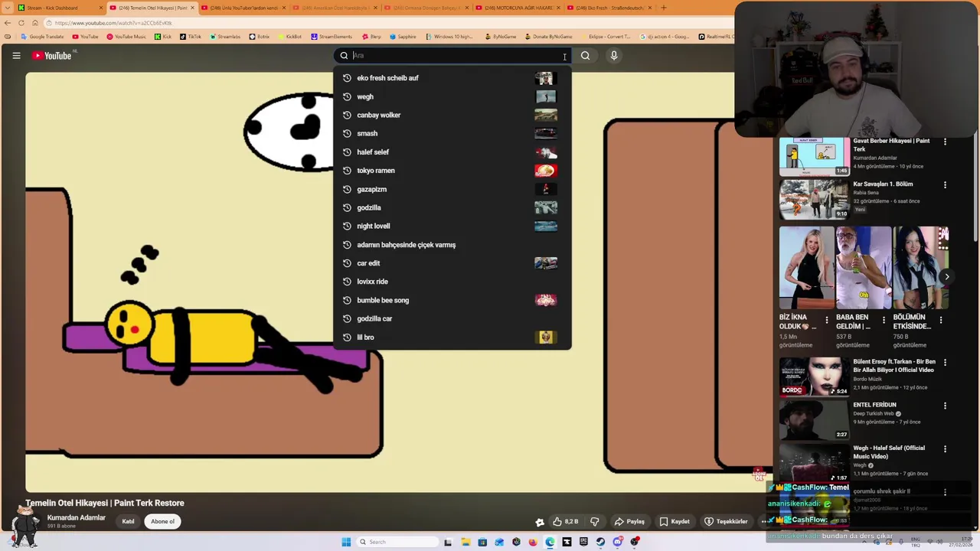This screenshot has width=980, height=551.
Task: Open options for 'BÖLÜMÜN ETKİSİNDE' short
Action: (x=941, y=319)
